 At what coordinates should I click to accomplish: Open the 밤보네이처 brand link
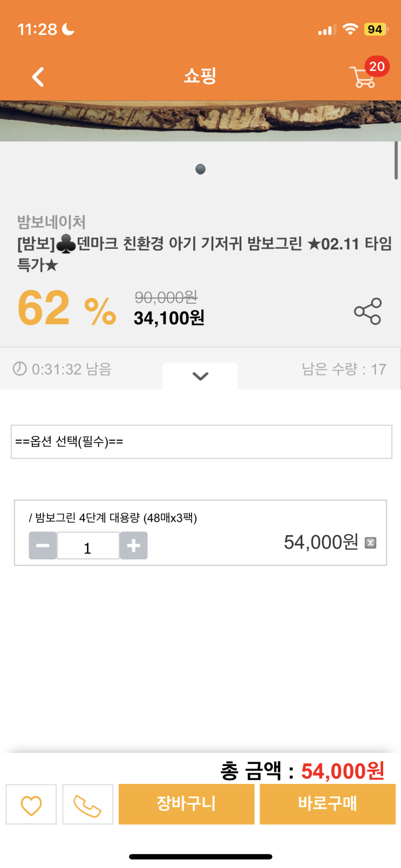pos(51,222)
